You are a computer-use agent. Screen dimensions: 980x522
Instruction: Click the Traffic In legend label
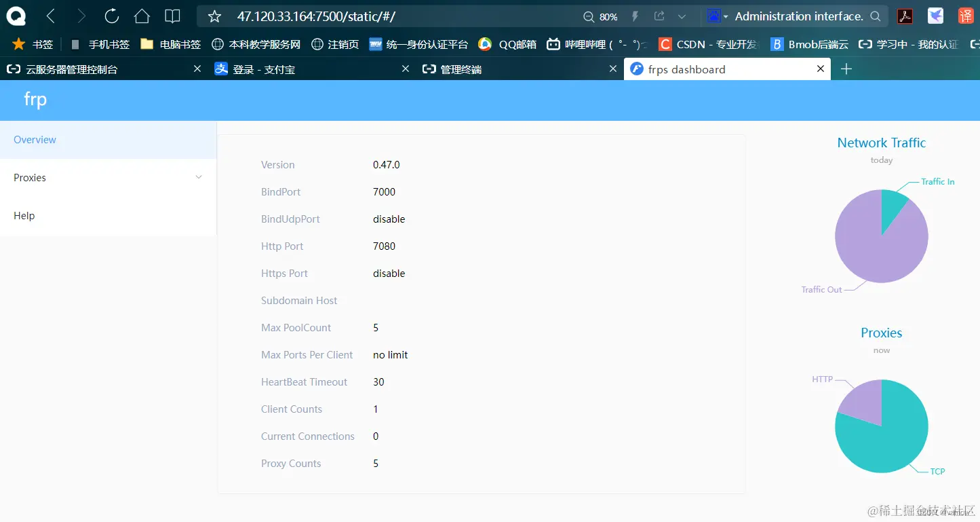[x=938, y=182]
